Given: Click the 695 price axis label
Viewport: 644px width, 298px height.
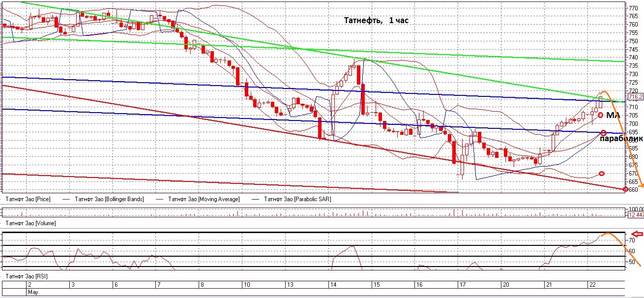Looking at the screenshot, I should pos(634,132).
